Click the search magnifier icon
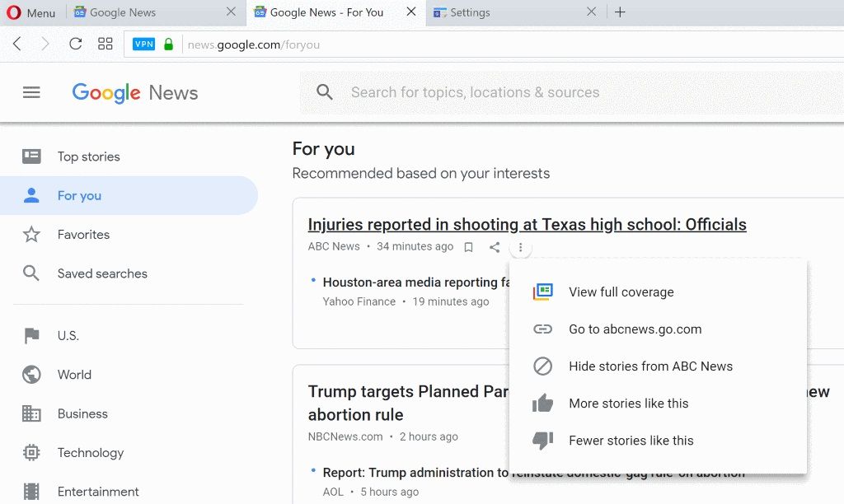 pos(325,93)
